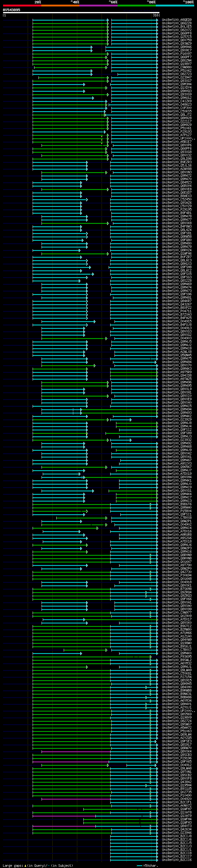Select hit label UniRef100_Q8H928
This screenshot has width=197, height=868.
tap(177, 118)
